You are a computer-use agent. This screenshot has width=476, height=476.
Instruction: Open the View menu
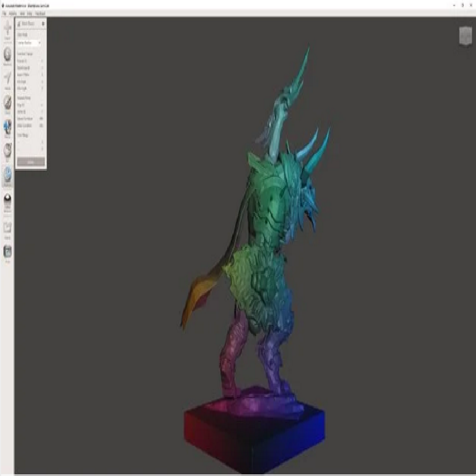[22, 12]
